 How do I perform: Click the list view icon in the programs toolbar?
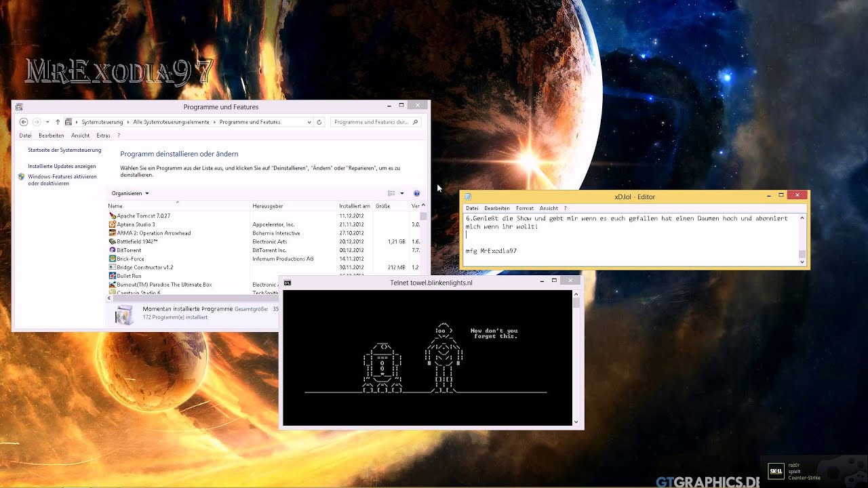(x=391, y=194)
